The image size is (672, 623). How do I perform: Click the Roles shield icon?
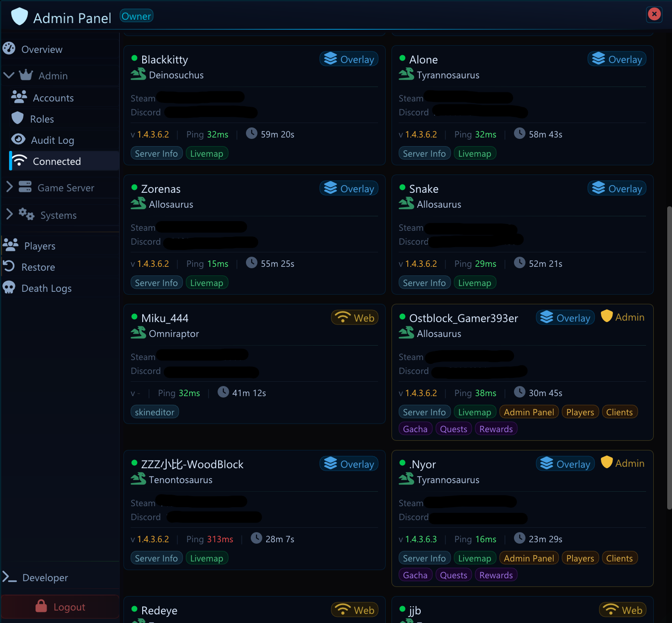click(18, 118)
